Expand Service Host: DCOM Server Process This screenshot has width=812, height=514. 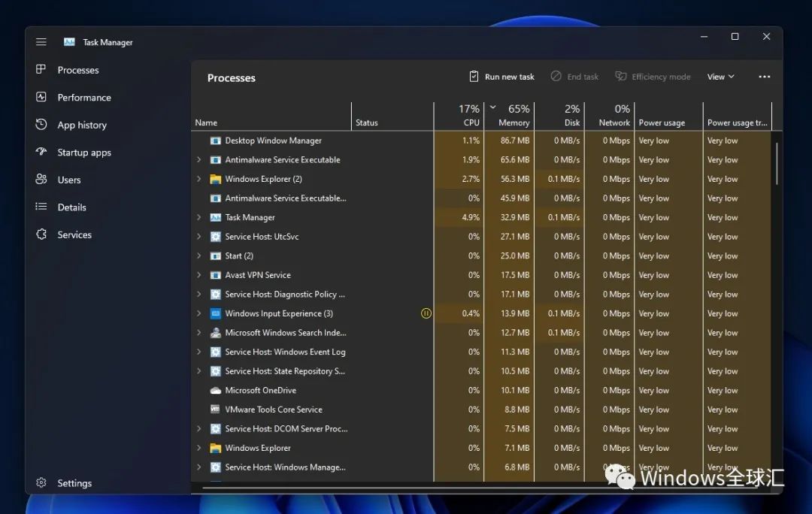(198, 428)
